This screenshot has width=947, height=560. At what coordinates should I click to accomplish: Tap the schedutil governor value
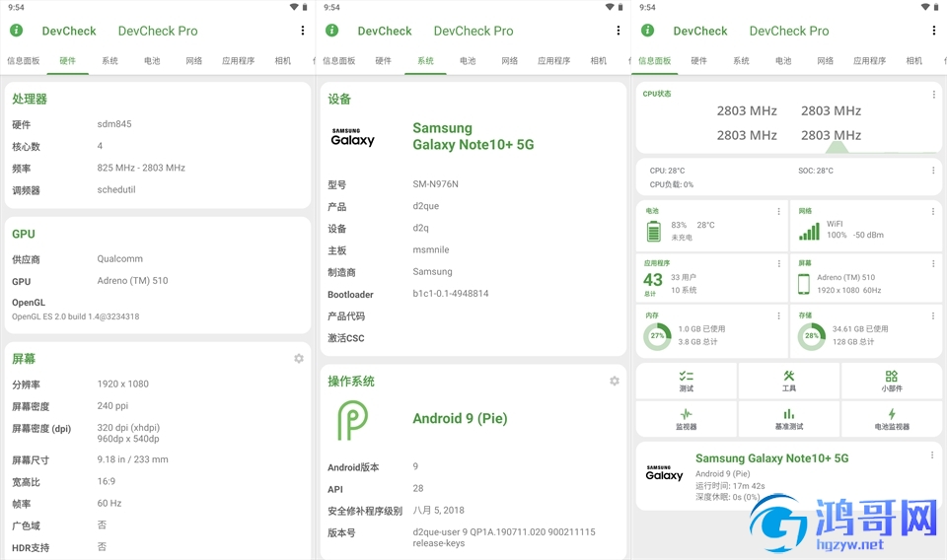[116, 189]
